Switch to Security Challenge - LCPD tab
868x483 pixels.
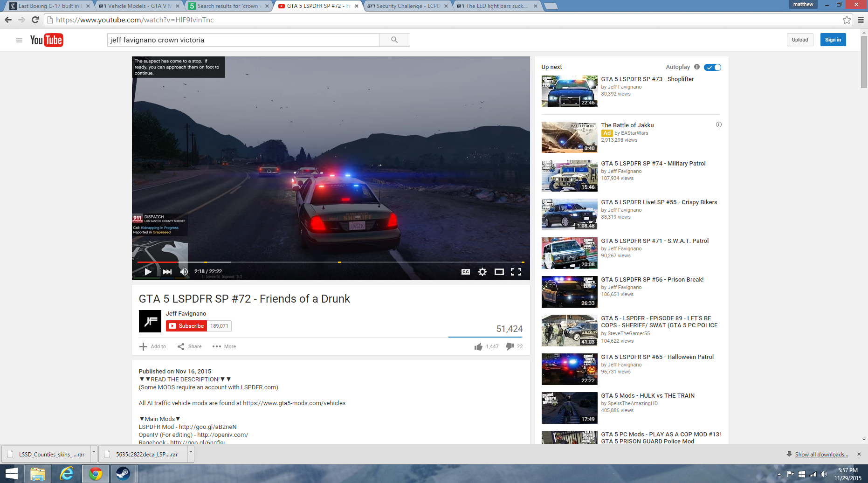pos(406,6)
